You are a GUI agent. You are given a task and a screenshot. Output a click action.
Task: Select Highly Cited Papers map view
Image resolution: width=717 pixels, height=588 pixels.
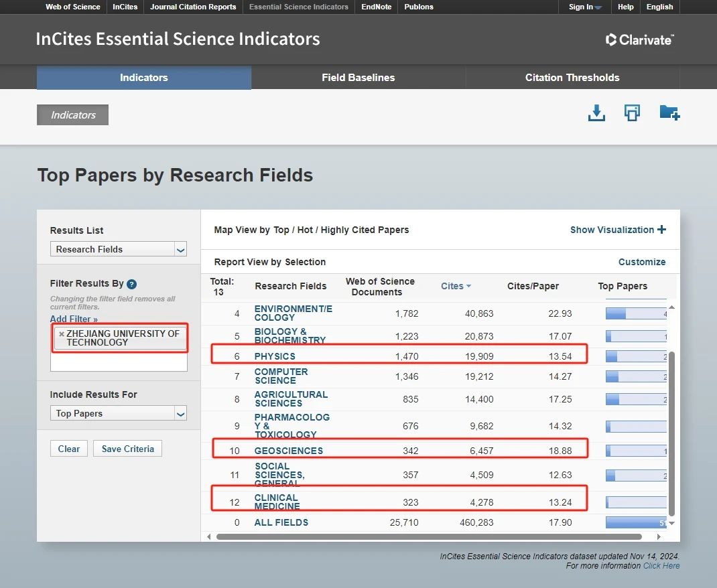[365, 230]
